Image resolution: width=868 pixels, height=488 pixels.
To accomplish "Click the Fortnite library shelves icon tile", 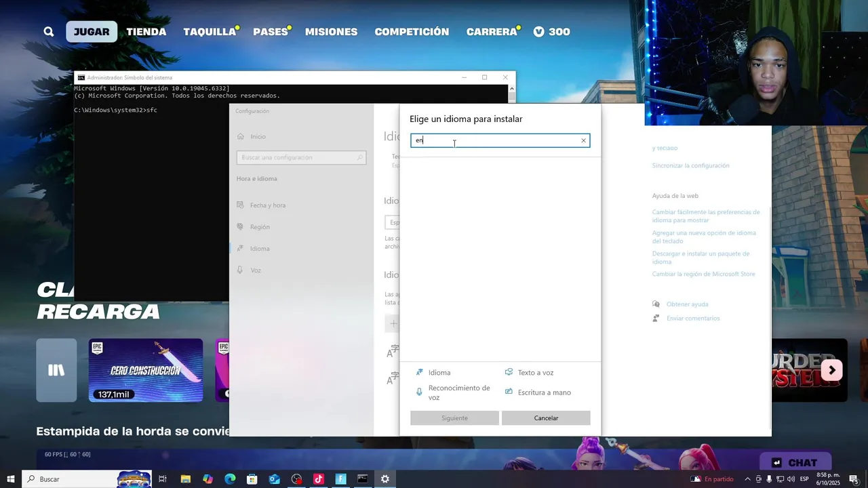I will 56,370.
